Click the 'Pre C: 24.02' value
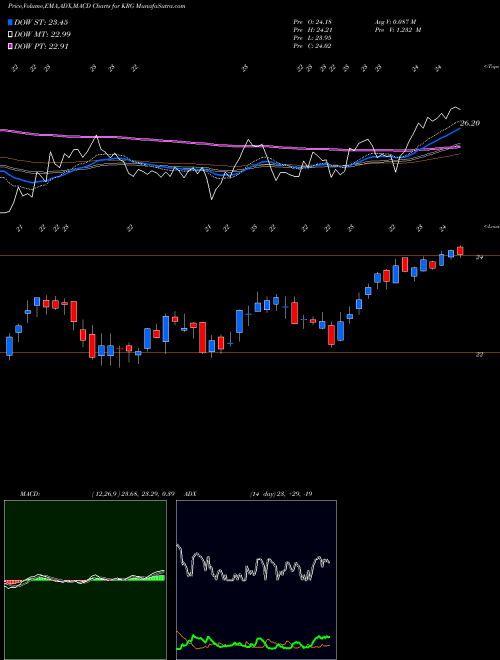Viewport: 500px width, 660px height. (x=313, y=46)
